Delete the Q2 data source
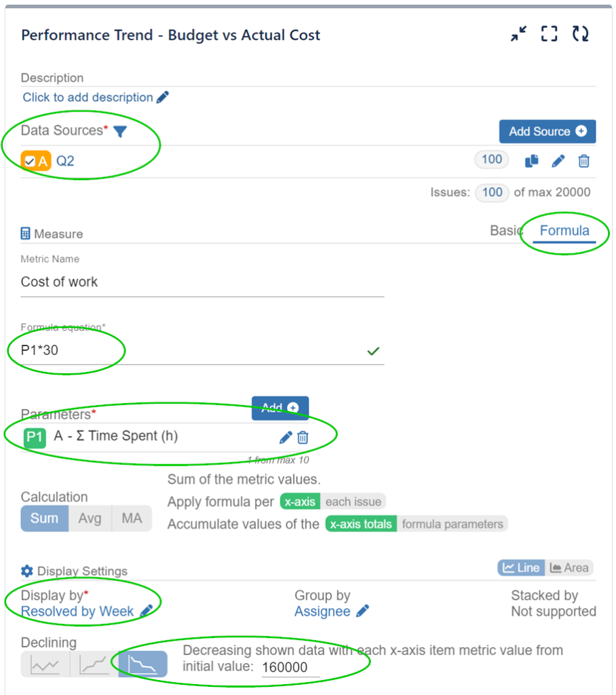This screenshot has height=695, width=616. 583,161
